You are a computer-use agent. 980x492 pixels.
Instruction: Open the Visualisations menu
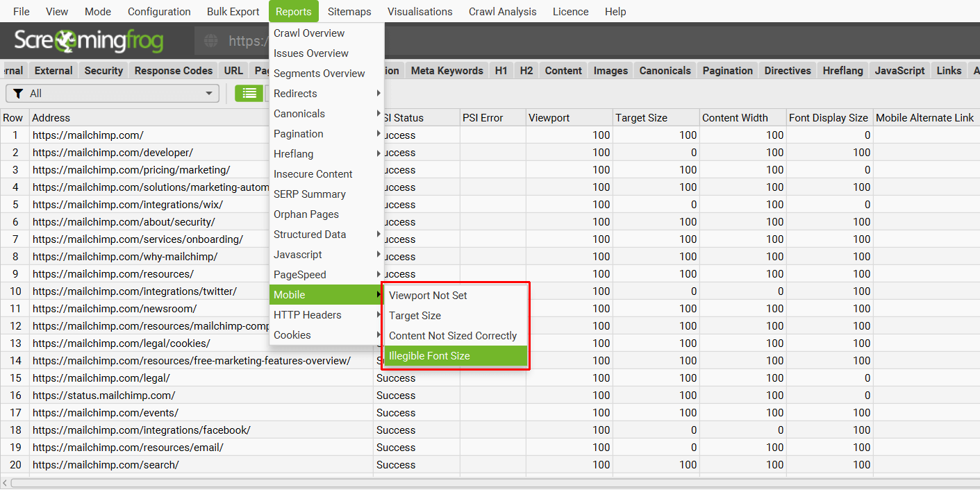point(420,11)
